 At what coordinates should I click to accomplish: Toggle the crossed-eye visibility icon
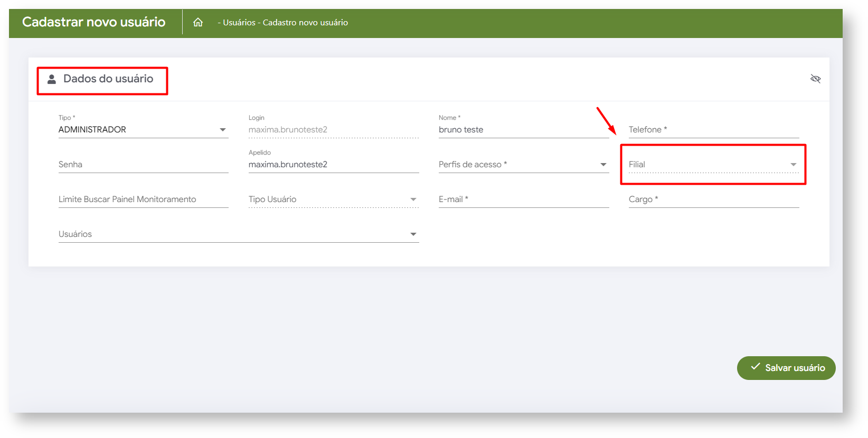coord(815,79)
